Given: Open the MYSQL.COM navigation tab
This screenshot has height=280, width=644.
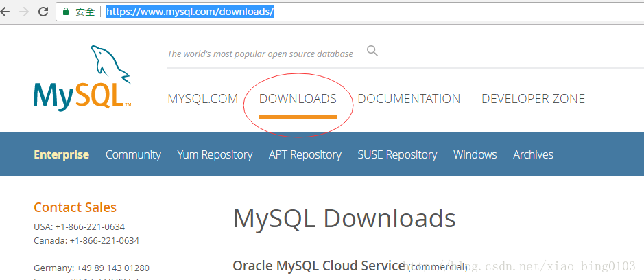Looking at the screenshot, I should (203, 99).
